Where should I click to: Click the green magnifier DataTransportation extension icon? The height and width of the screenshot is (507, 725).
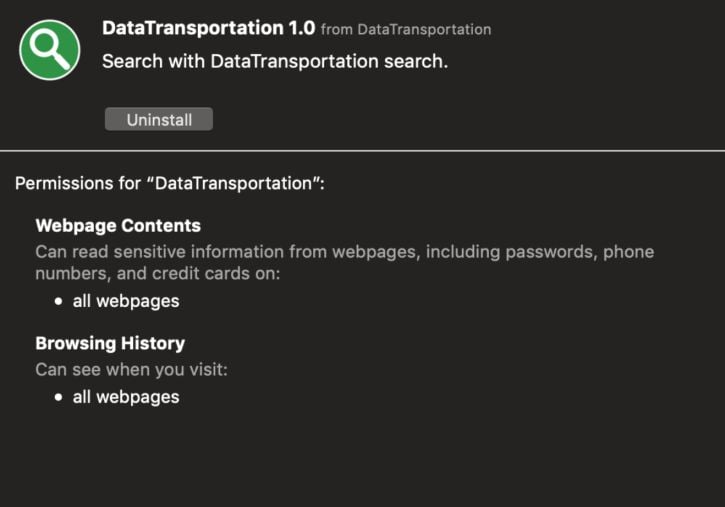50,49
